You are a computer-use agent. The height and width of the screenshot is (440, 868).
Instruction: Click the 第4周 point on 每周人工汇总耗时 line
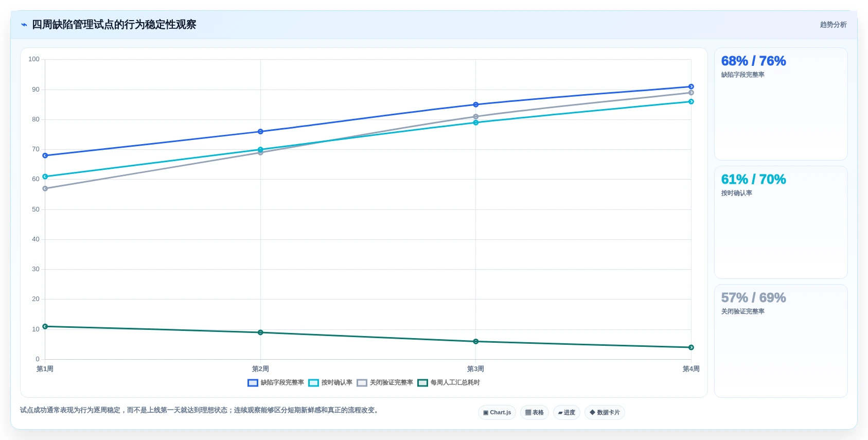coord(691,347)
